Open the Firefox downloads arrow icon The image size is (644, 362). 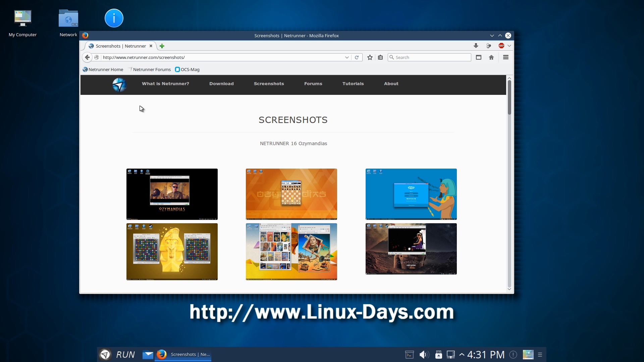click(476, 46)
